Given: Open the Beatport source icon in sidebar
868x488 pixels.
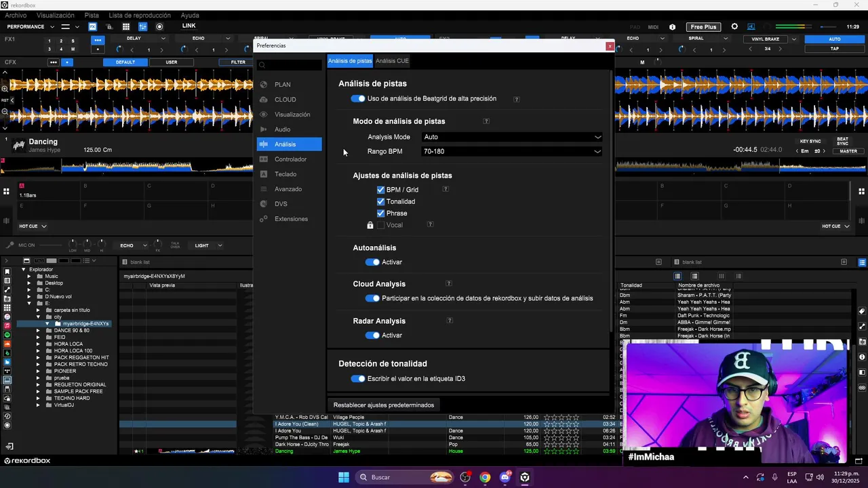Looking at the screenshot, I should [x=7, y=353].
